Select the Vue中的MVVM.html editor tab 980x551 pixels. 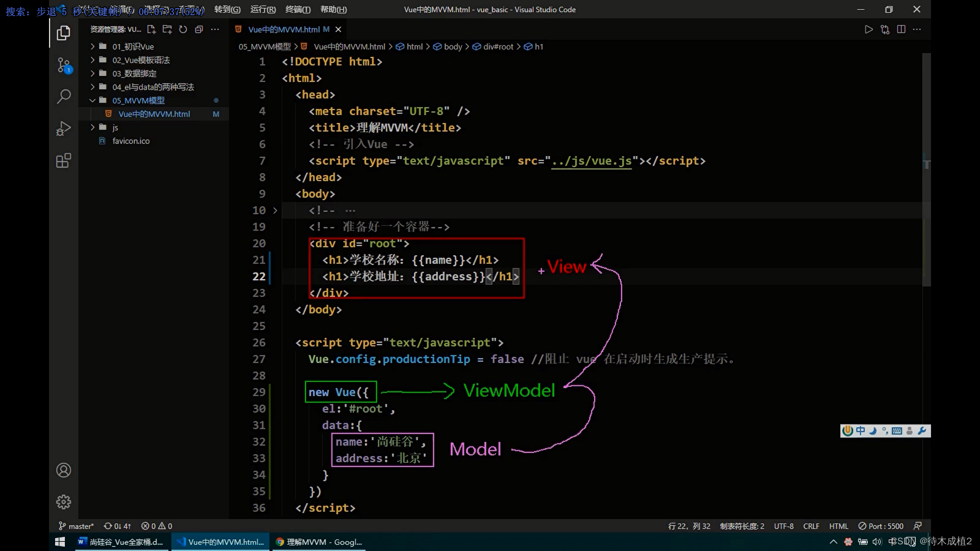tap(284, 30)
